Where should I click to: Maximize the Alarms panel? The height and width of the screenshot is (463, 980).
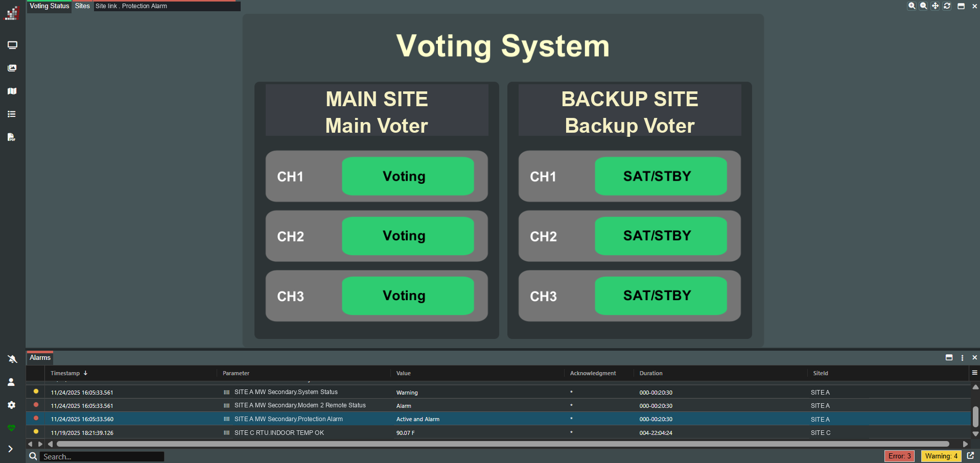949,357
